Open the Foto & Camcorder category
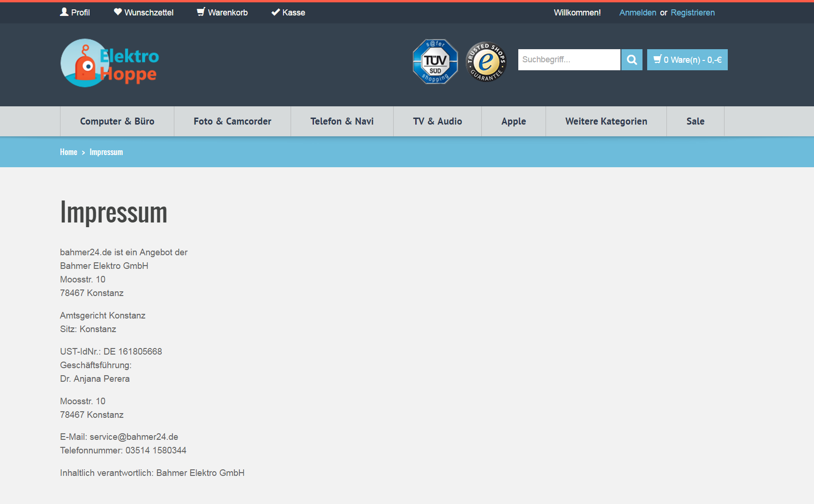This screenshot has height=504, width=814. 232,121
